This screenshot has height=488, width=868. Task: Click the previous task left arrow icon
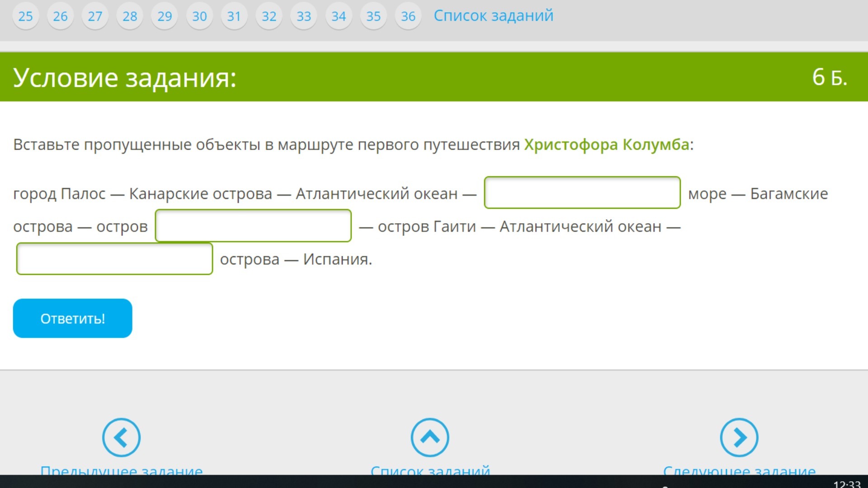tap(121, 437)
